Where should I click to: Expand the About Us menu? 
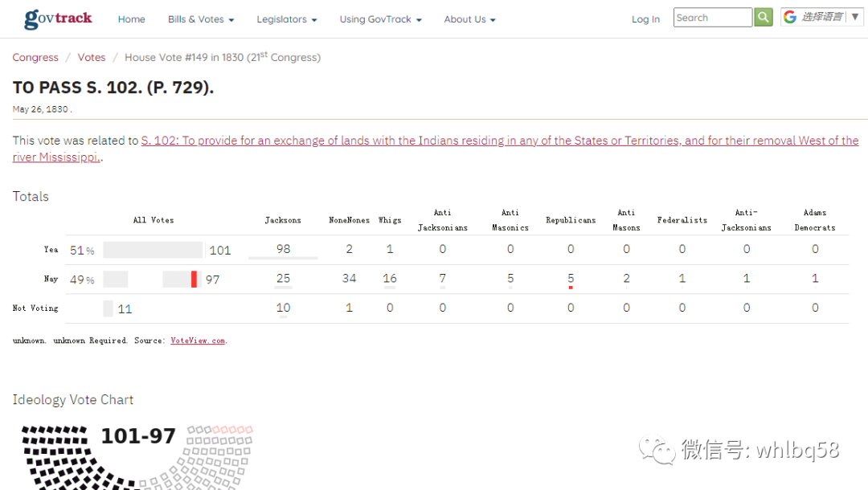[x=469, y=19]
